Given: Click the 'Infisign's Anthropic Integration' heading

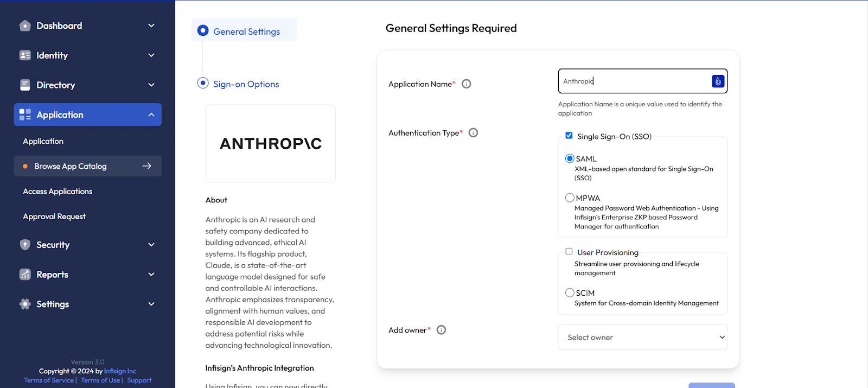Looking at the screenshot, I should click(x=260, y=368).
